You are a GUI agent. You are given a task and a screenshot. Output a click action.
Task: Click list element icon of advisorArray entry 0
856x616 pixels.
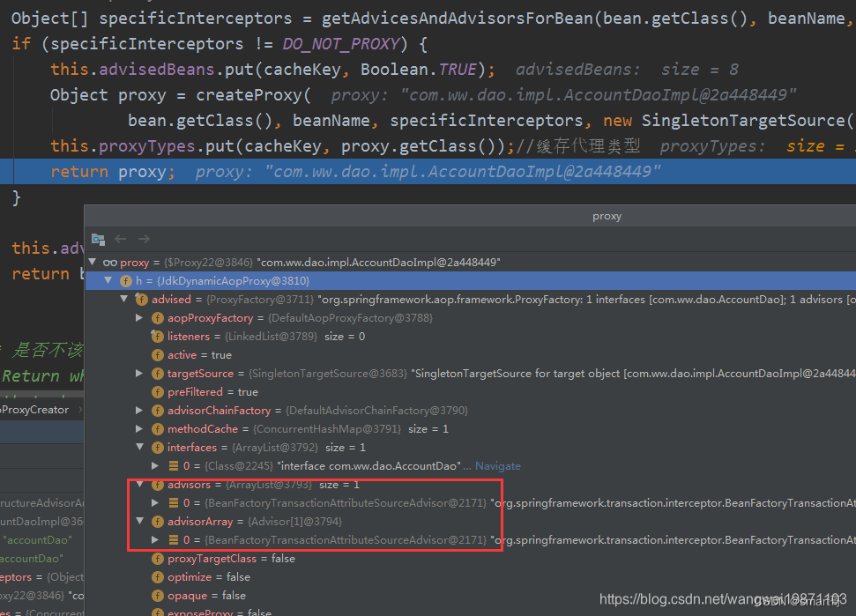(174, 540)
